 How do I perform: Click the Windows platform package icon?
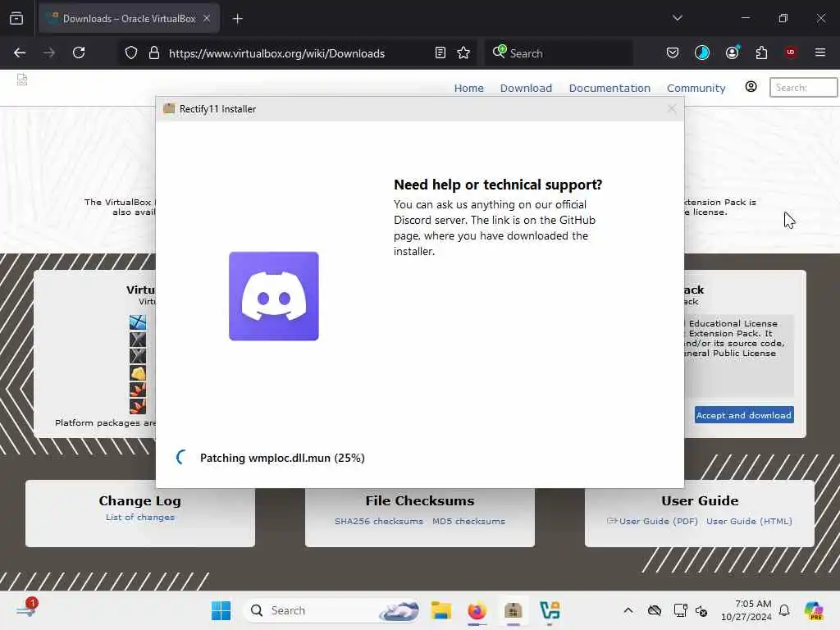click(138, 322)
